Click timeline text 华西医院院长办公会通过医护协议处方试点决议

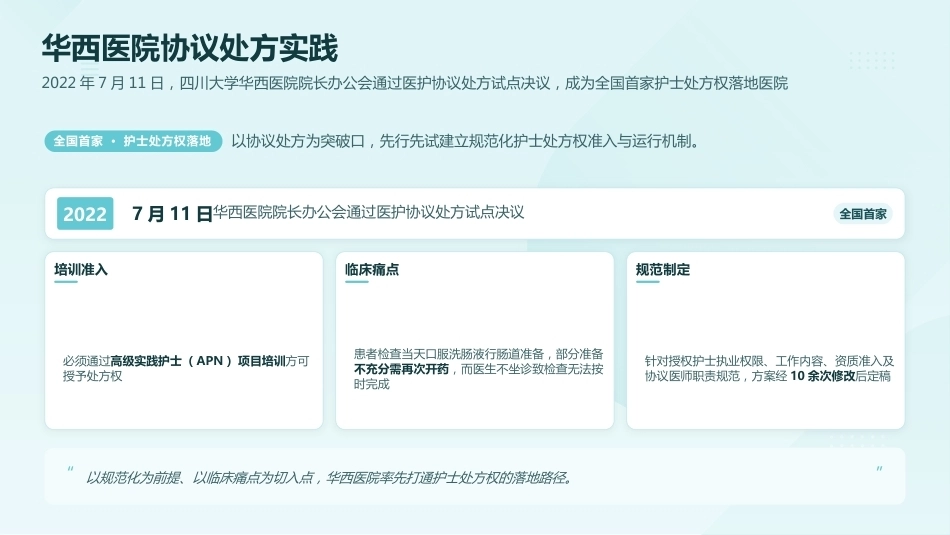(368, 212)
